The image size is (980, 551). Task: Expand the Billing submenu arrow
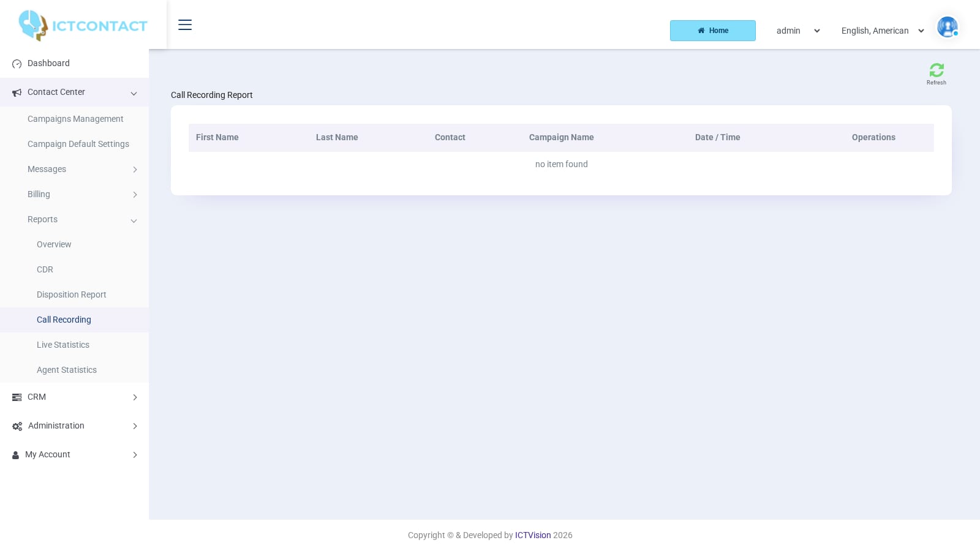click(x=135, y=195)
